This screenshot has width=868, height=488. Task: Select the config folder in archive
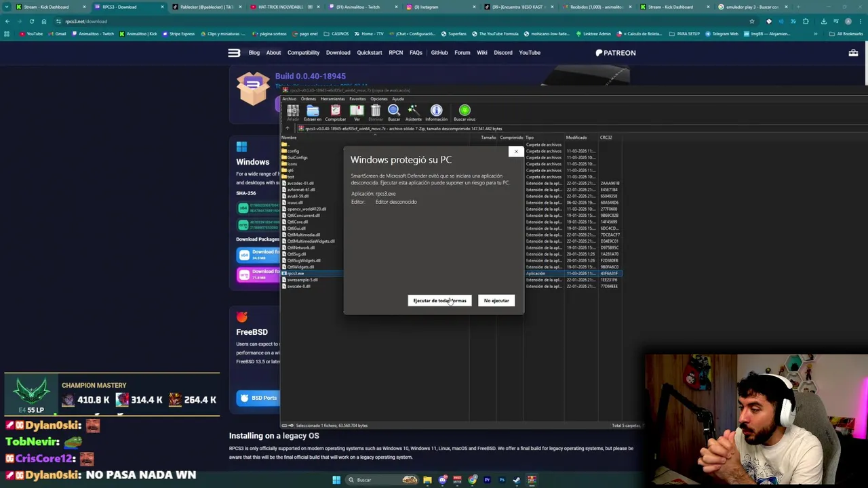[x=294, y=151]
